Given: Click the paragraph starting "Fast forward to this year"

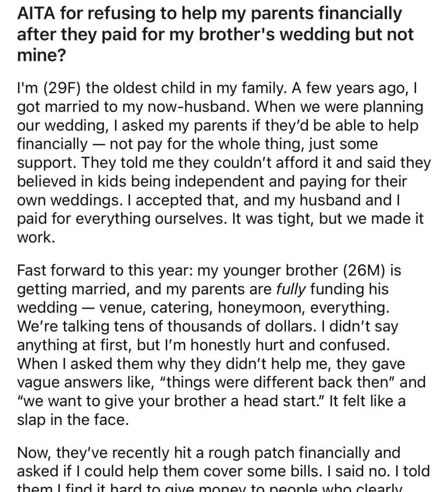Looking at the screenshot, I should click(x=219, y=345).
